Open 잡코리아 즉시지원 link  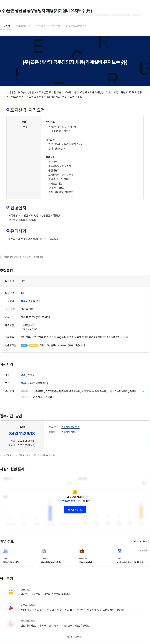[x=70, y=427]
